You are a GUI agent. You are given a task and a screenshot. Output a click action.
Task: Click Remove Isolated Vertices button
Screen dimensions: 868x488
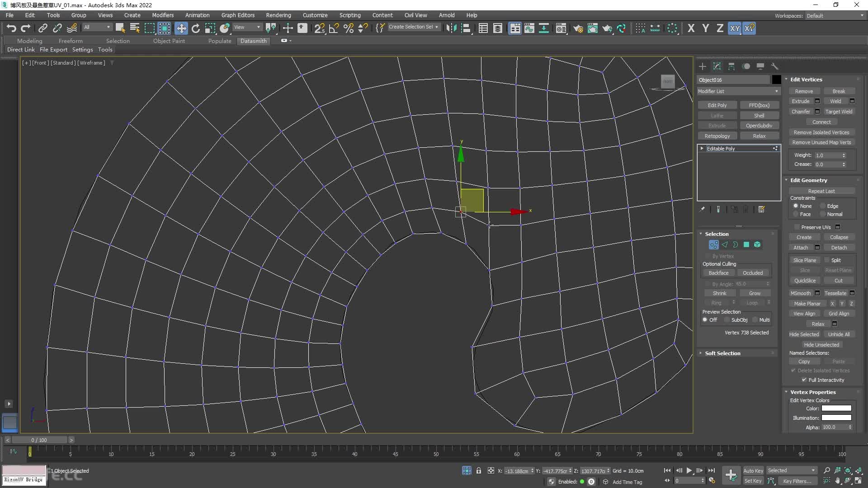[821, 132]
